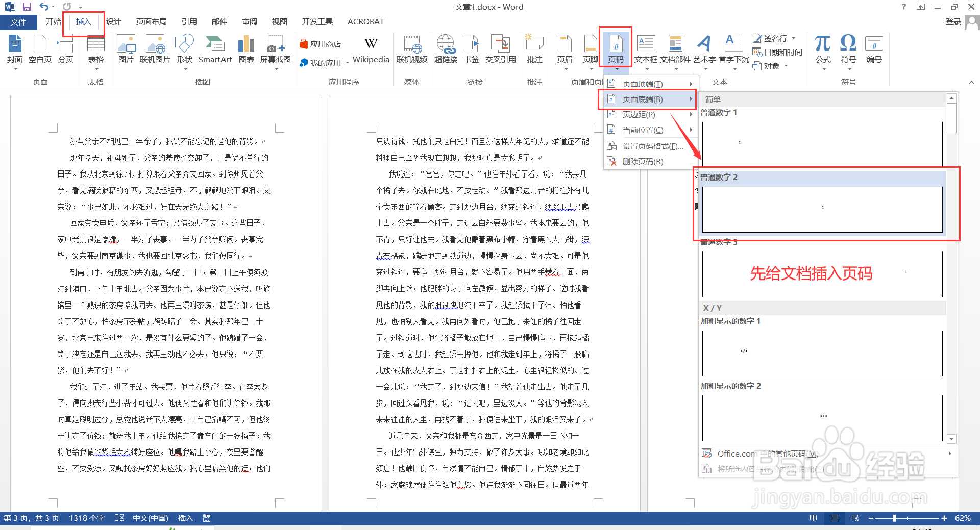Insert a picture from the 图片 icon

[x=126, y=49]
